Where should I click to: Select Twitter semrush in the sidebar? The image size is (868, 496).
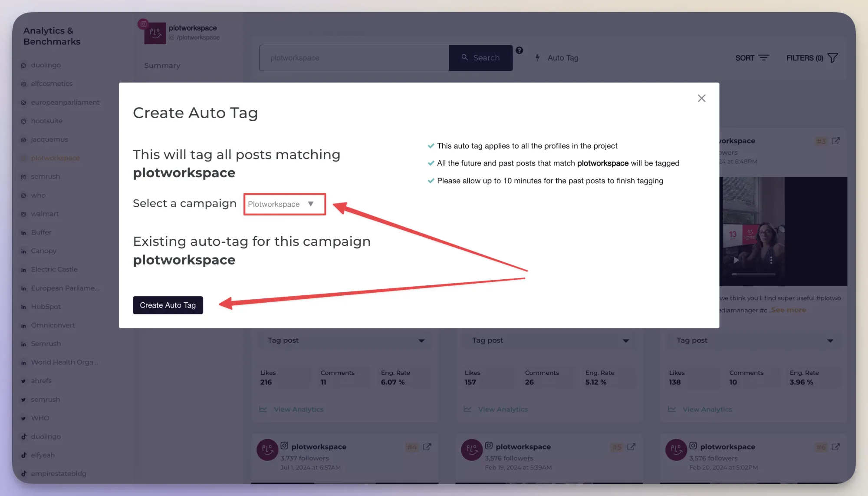pyautogui.click(x=45, y=400)
